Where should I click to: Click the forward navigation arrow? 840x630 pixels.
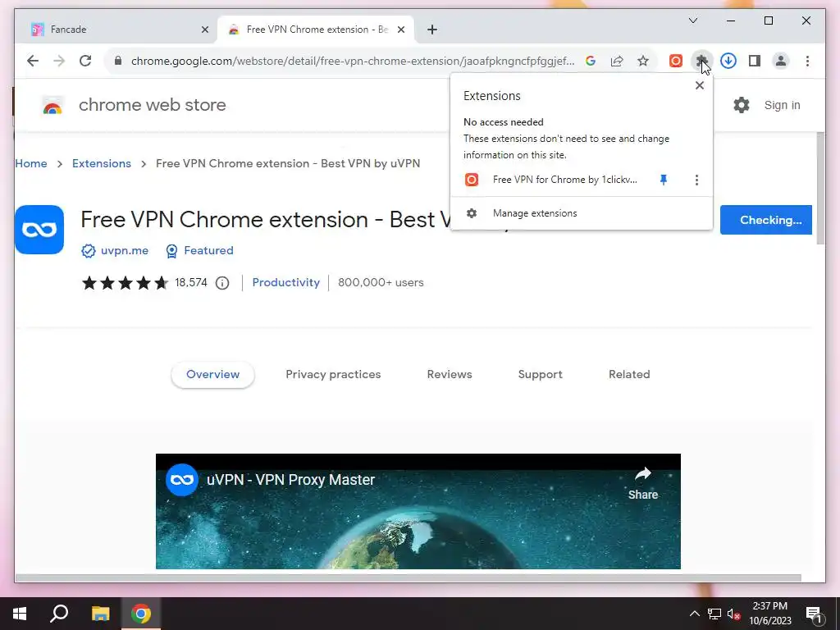tap(59, 61)
